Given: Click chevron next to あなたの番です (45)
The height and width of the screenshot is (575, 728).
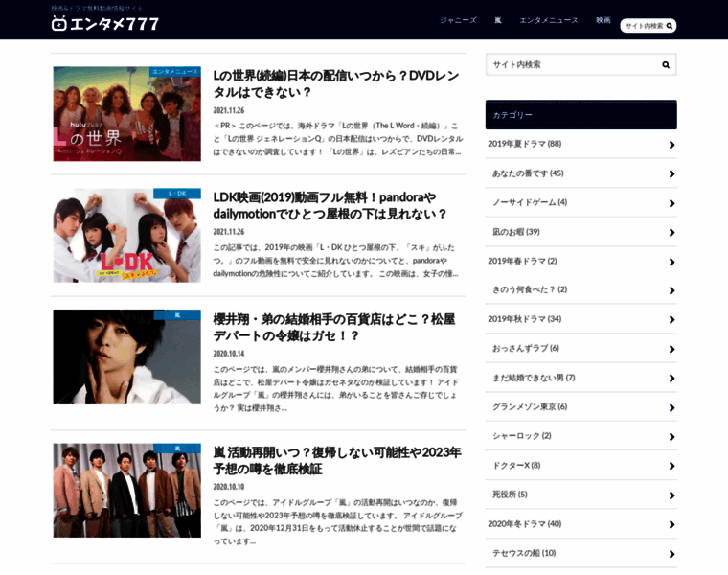Looking at the screenshot, I should [x=671, y=174].
